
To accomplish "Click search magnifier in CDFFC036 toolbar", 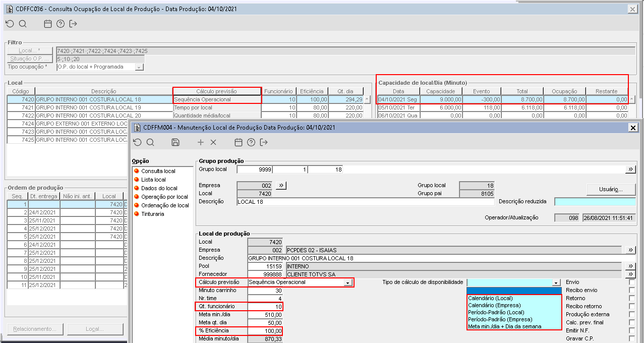I will tap(23, 24).
